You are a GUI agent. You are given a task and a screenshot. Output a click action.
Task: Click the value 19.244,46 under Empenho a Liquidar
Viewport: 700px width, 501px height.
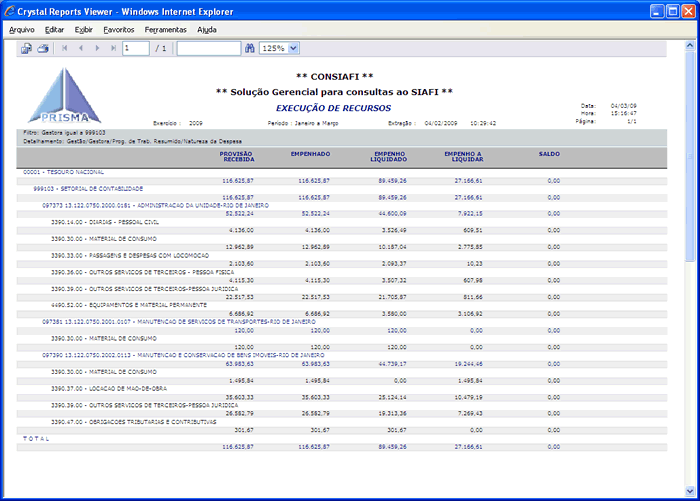[468, 364]
